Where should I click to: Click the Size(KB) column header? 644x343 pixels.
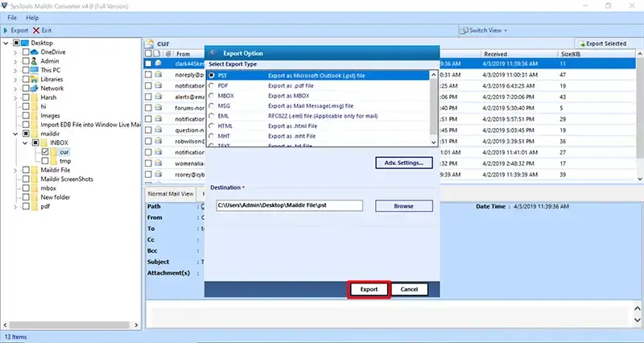coord(571,54)
